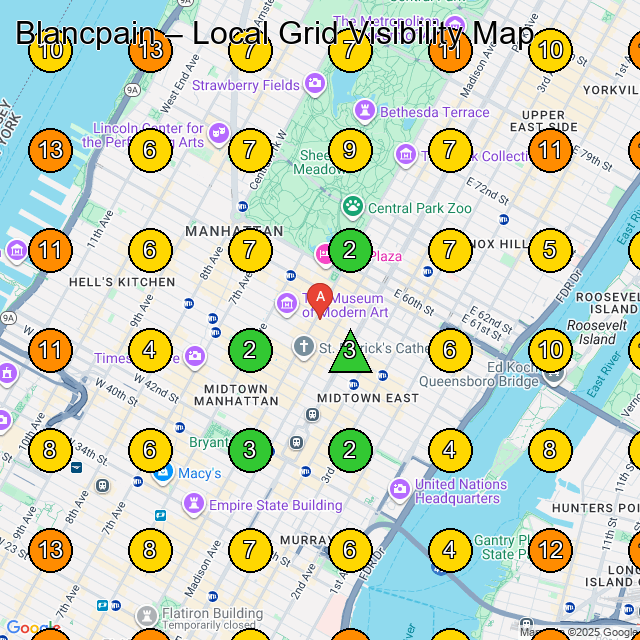Open the Frick Collection museum icon
This screenshot has width=640, height=640.
click(406, 156)
